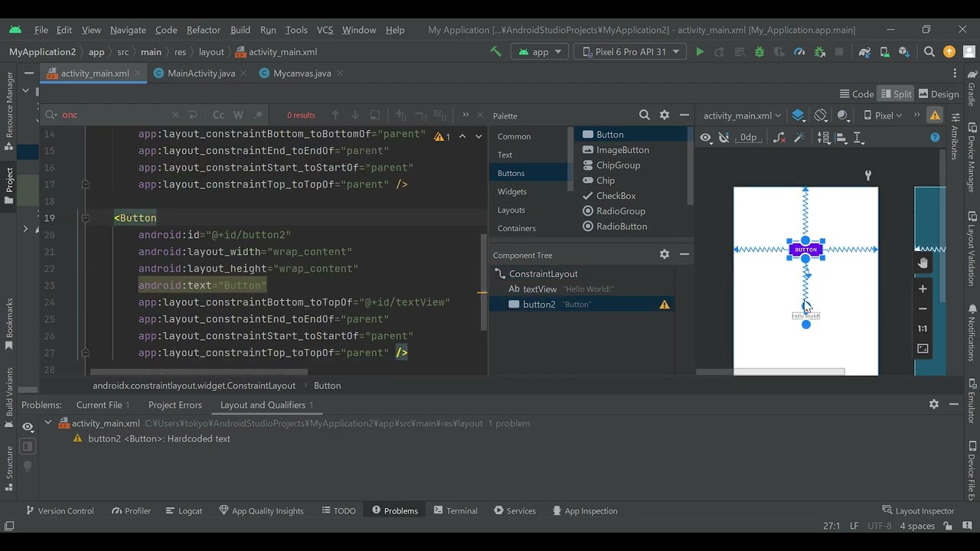Open the Align dropdown in the design toolbar

point(841,138)
